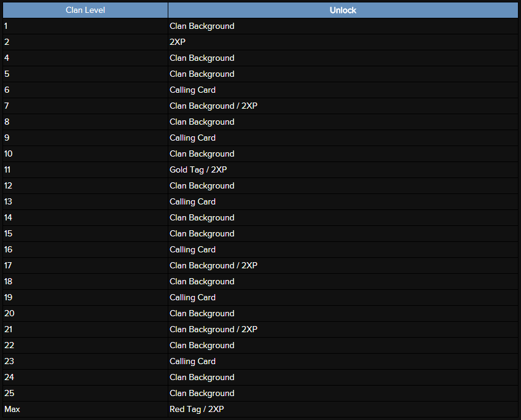This screenshot has width=521, height=420.
Task: Click Clan Background in level 5 row
Action: [x=343, y=74]
